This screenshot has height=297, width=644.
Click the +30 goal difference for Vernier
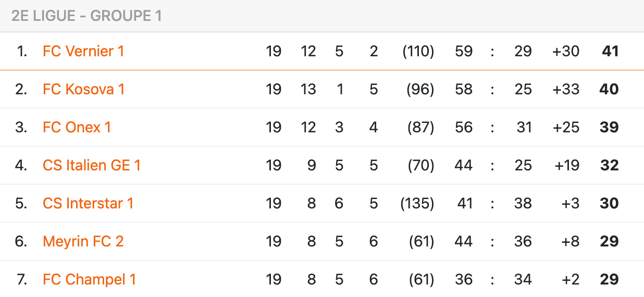566,51
